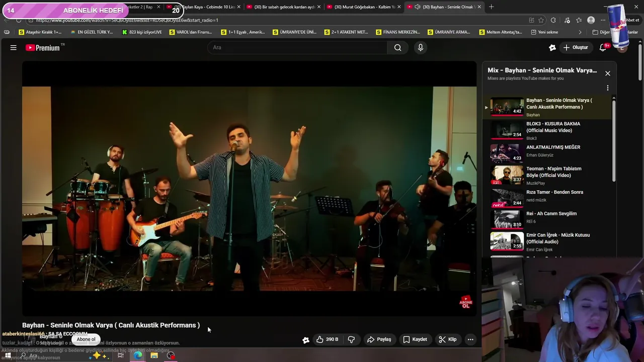Screen dimensions: 644x362
Task: Close the Murat Göğebakan tab
Action: point(399,7)
